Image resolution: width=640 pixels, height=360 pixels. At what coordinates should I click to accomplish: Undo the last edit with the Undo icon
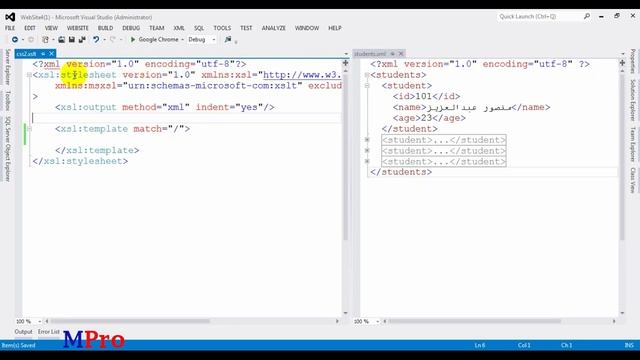tap(96, 40)
